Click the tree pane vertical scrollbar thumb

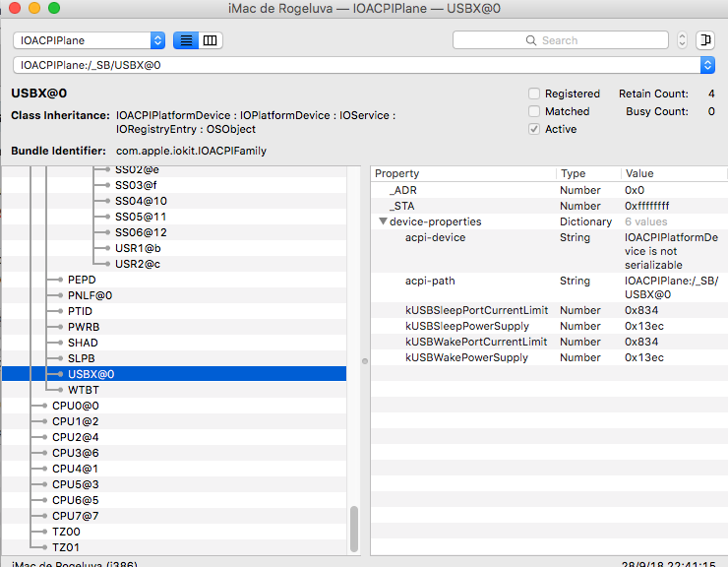click(354, 529)
